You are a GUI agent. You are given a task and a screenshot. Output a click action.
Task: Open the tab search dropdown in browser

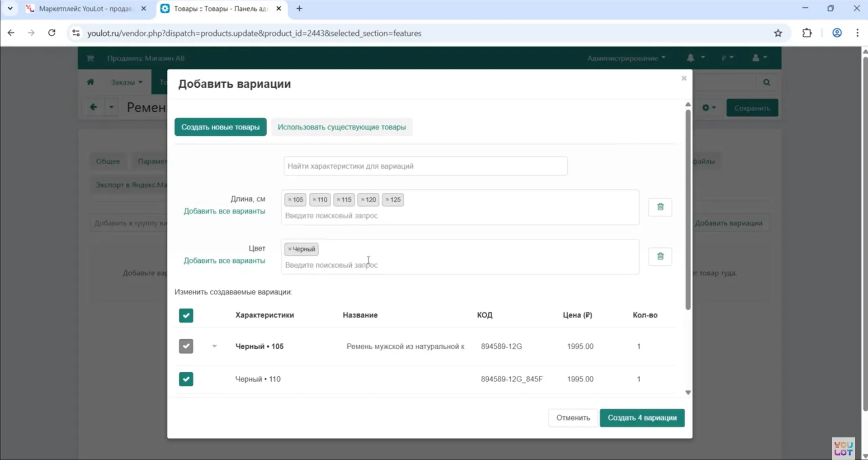[10, 8]
